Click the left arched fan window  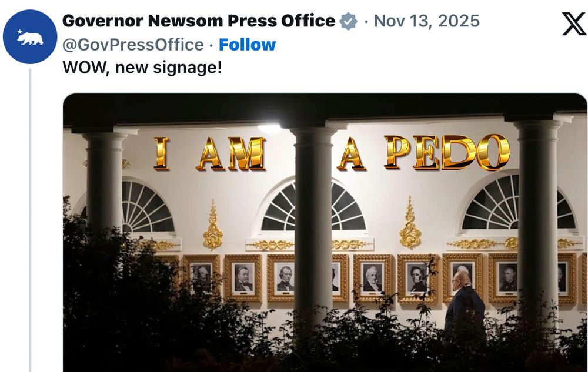click(x=148, y=206)
